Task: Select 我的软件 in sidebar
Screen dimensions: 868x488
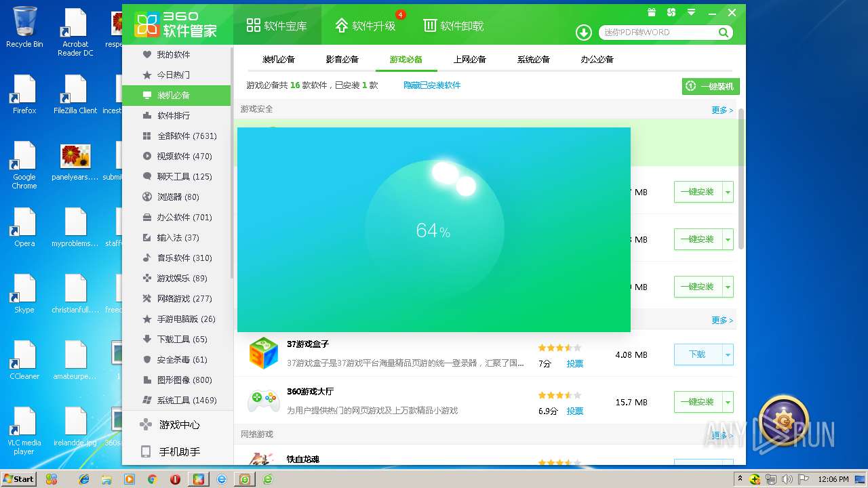Action: click(176, 55)
